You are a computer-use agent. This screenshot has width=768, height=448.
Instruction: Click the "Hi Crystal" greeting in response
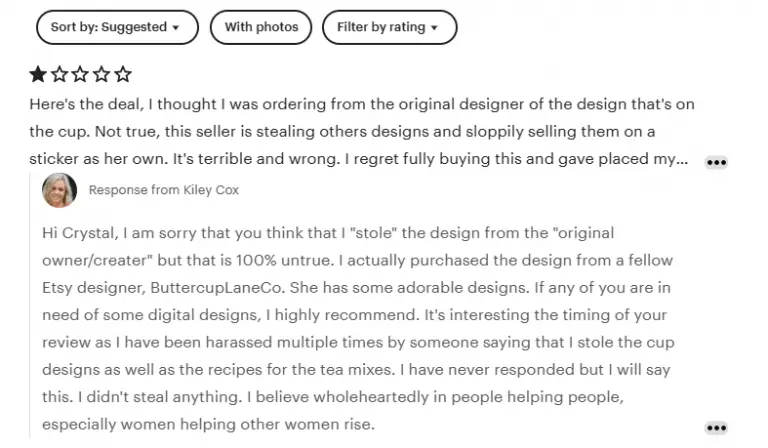pos(76,232)
